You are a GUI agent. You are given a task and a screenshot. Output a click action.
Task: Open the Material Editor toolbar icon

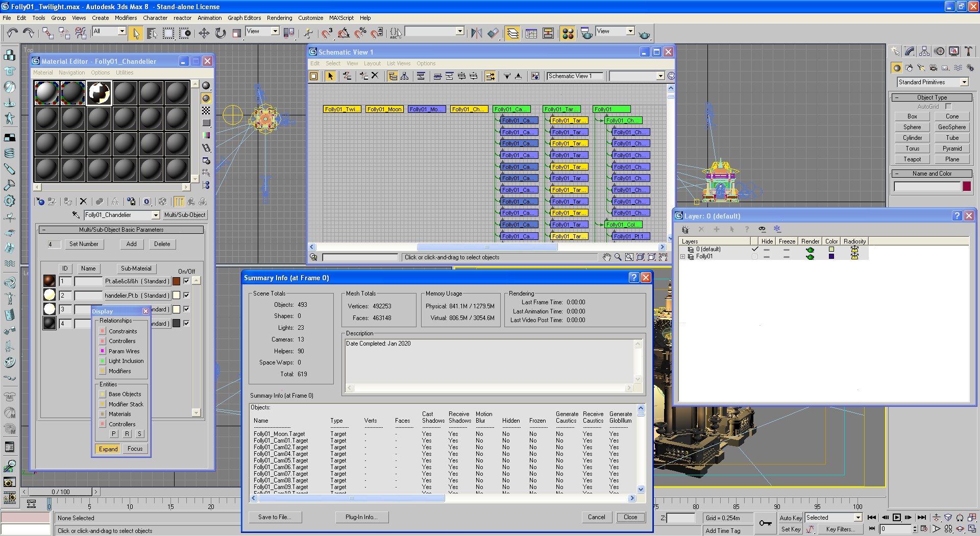click(x=568, y=33)
